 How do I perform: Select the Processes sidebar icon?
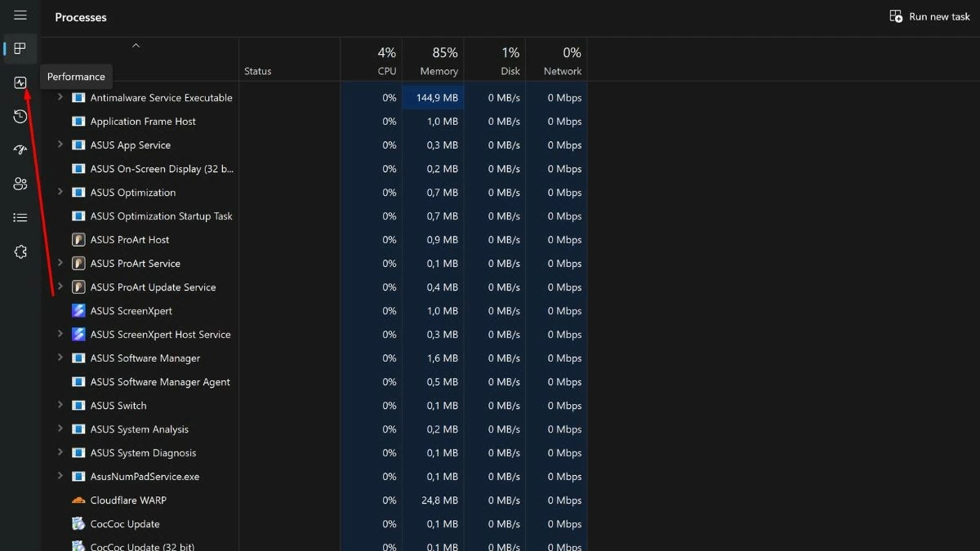[x=20, y=49]
